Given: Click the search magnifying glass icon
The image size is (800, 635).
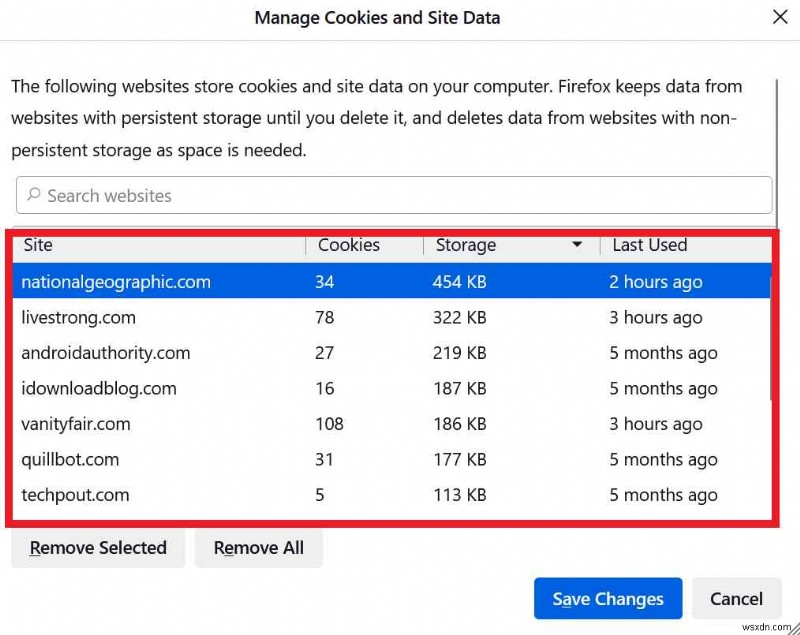Looking at the screenshot, I should click(x=34, y=195).
